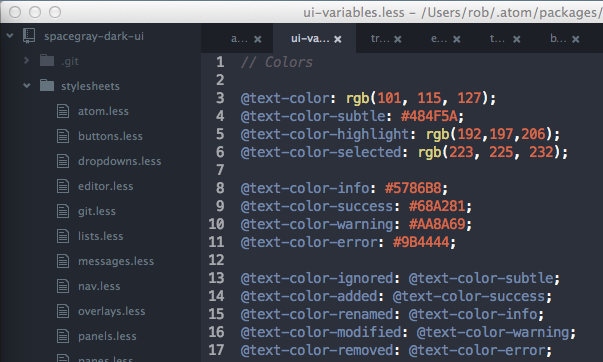Viewport: 603px width, 362px height.
Task: Switch to the 'a...' tab
Action: click(x=239, y=38)
